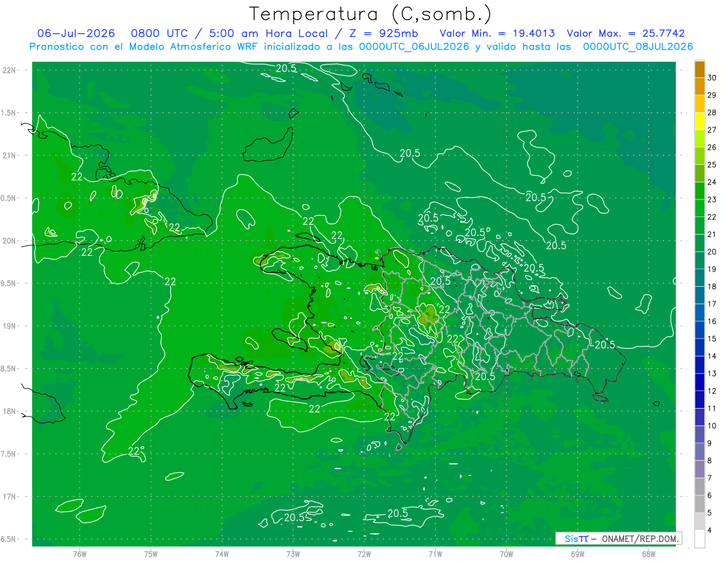The image size is (728, 562).
Task: Click the '72W' longitude axis label
Action: [x=364, y=554]
